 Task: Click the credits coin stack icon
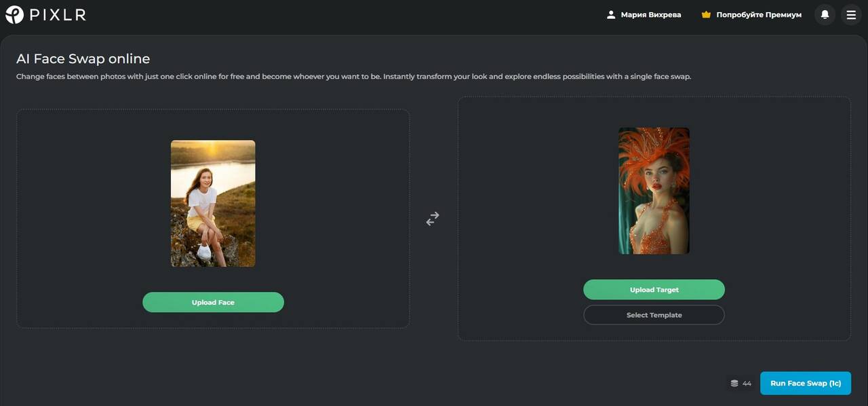(x=734, y=384)
